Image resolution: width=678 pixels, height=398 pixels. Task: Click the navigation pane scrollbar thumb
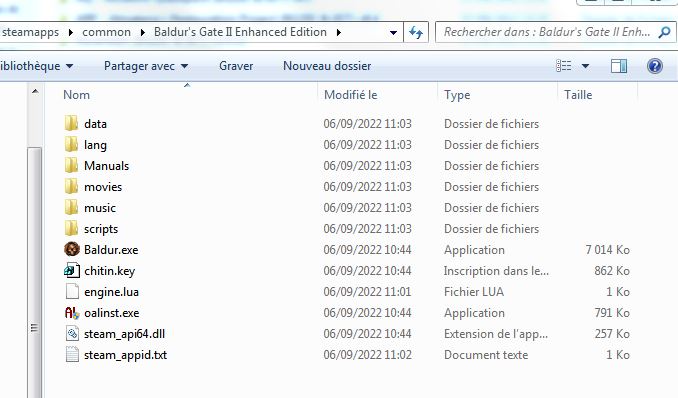(x=35, y=273)
